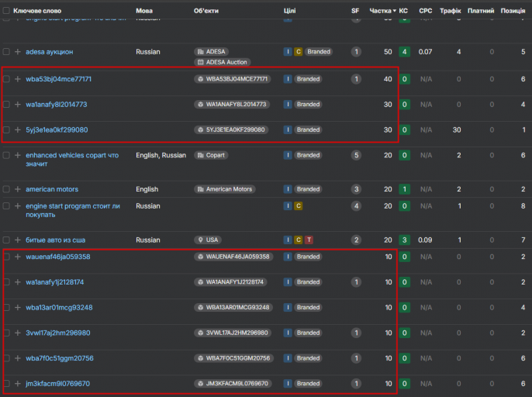This screenshot has height=397, width=532.
Task: Click Branded tag in adesa аукцион row
Action: point(319,52)
